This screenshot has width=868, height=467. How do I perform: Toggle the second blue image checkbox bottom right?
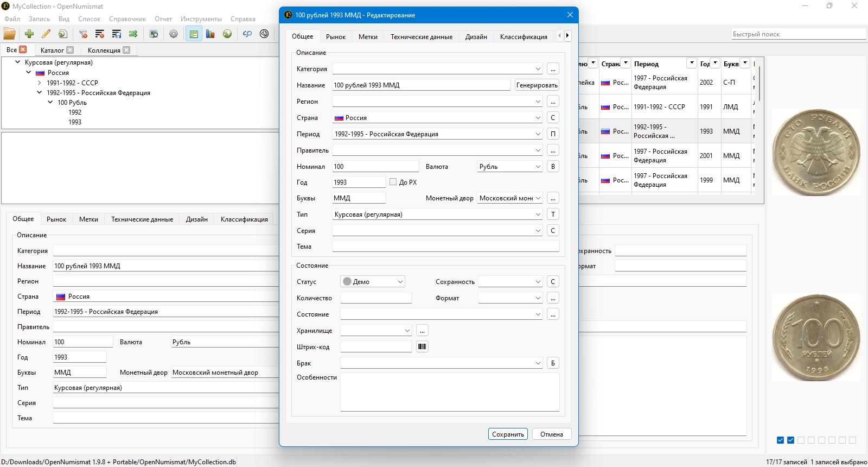click(790, 440)
